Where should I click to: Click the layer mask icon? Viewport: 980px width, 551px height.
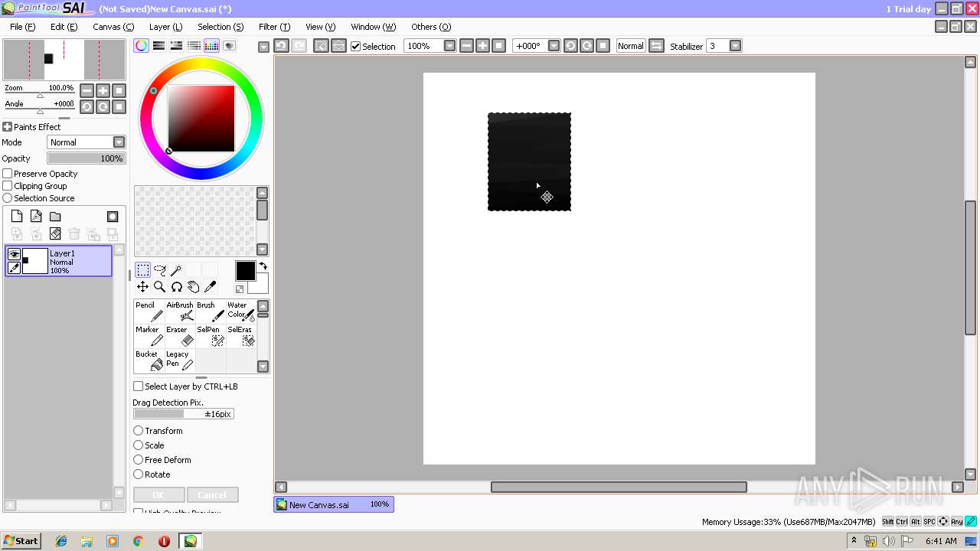113,217
